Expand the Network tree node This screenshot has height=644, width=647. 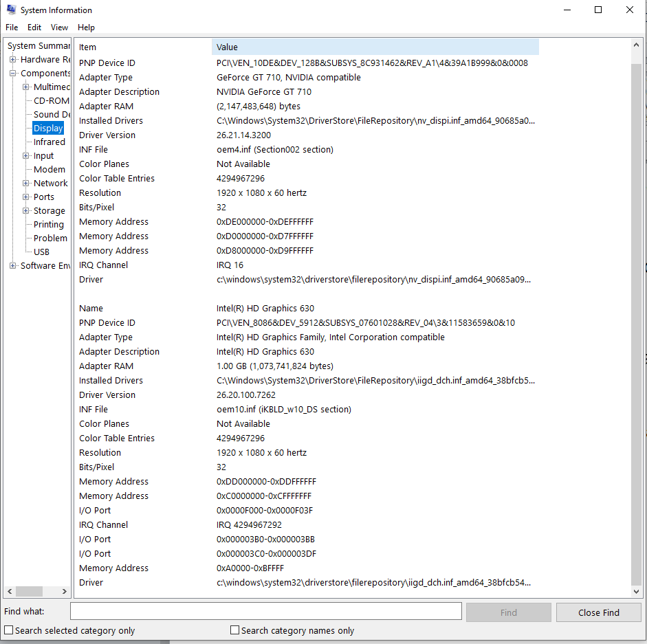click(26, 184)
